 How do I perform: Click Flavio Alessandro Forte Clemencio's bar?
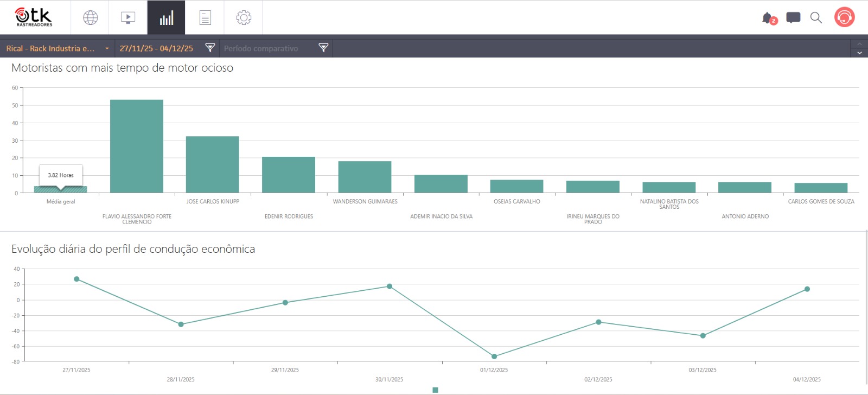tap(137, 146)
